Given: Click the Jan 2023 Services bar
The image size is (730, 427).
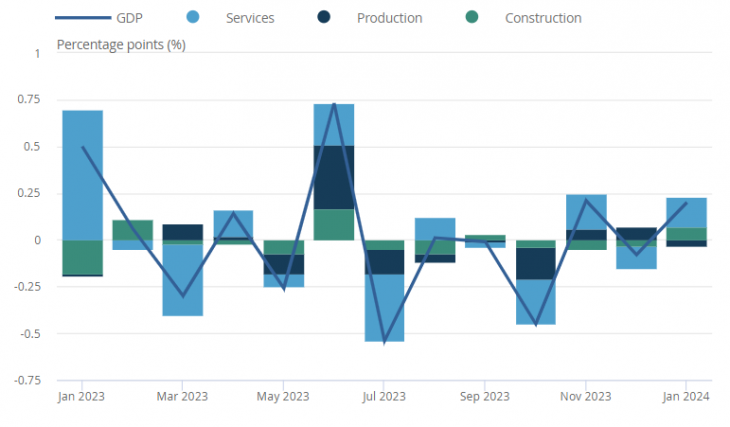Looking at the screenshot, I should point(83,175).
